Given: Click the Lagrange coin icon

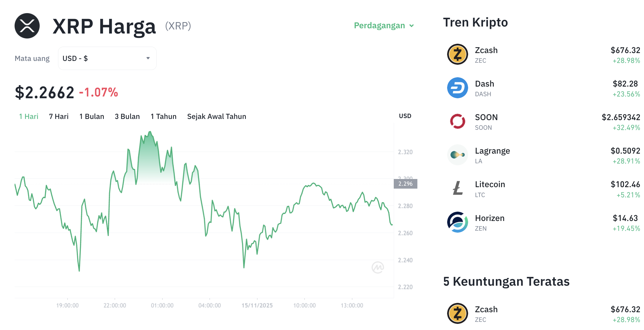Looking at the screenshot, I should (x=457, y=155).
